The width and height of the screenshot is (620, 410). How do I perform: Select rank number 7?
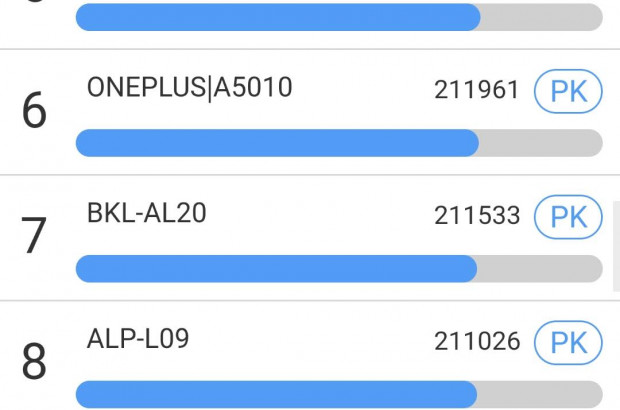click(34, 236)
